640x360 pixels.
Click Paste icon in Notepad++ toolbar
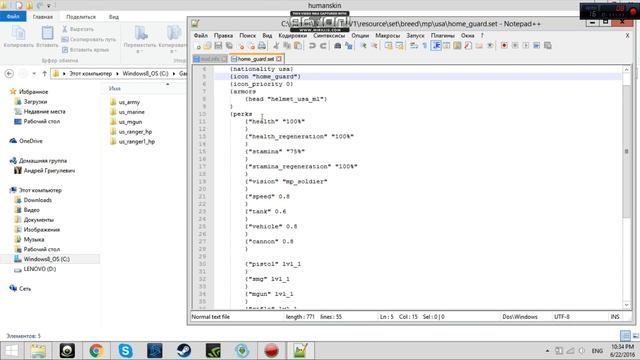point(298,46)
